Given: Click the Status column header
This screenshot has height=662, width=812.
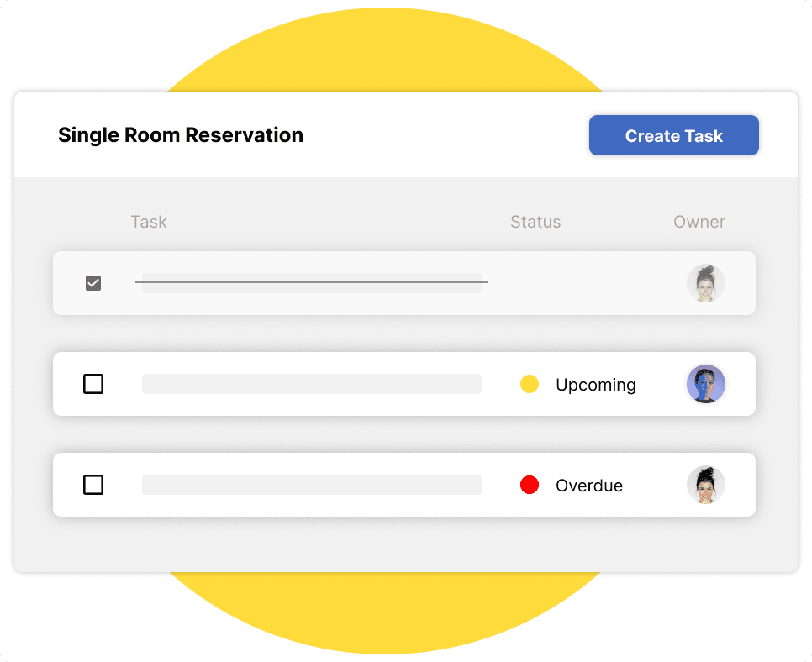Looking at the screenshot, I should click(x=535, y=222).
